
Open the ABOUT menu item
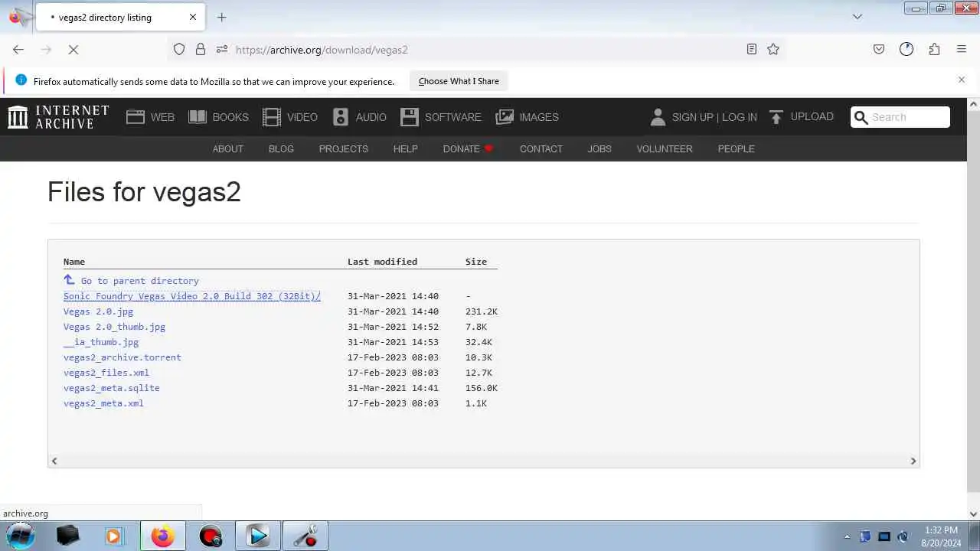[x=228, y=148]
